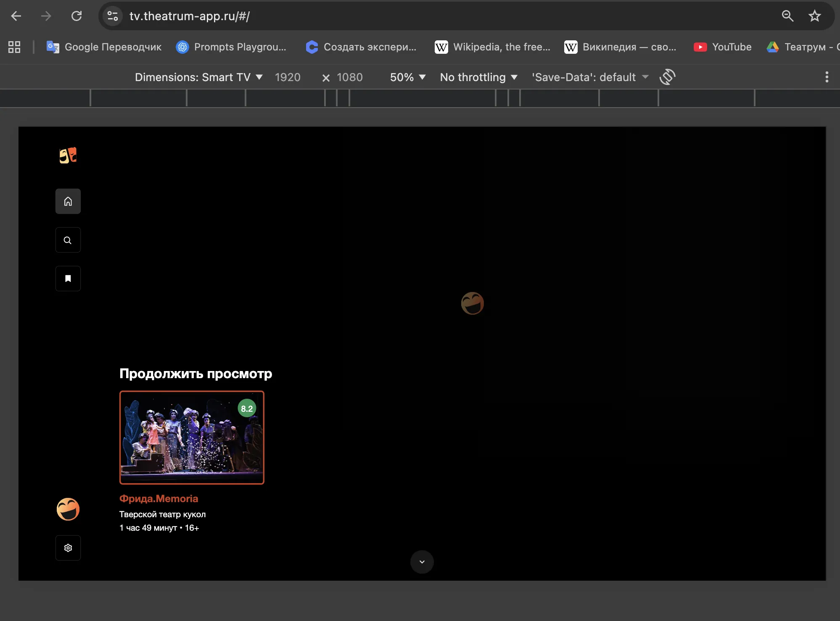Open the No throttling dropdown
The height and width of the screenshot is (621, 840).
(478, 77)
